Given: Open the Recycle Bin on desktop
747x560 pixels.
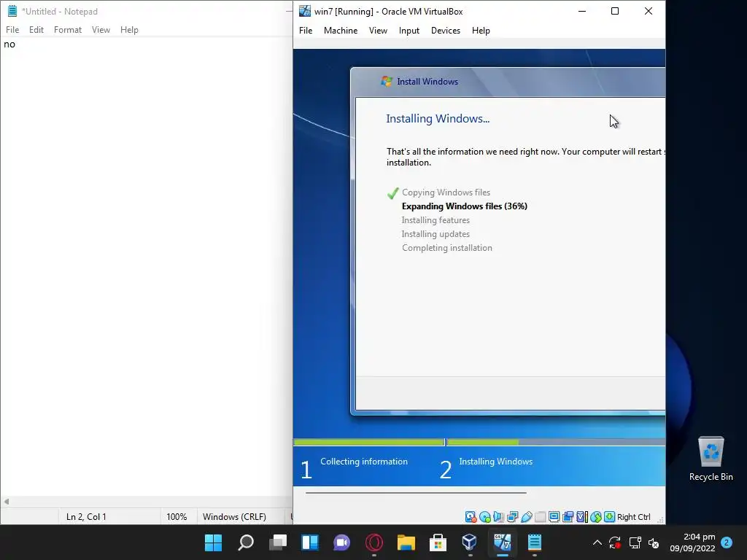Looking at the screenshot, I should click(711, 459).
